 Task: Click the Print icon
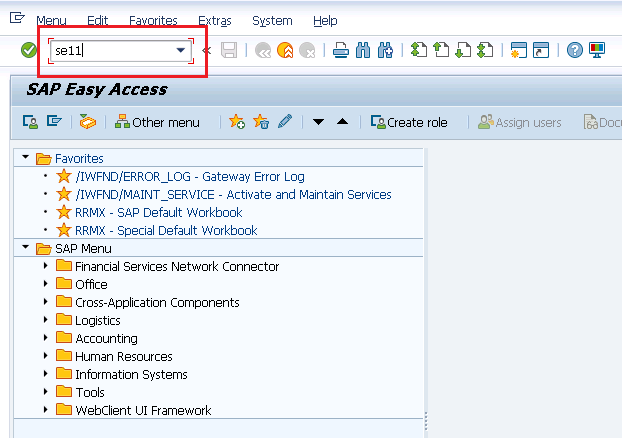click(341, 50)
